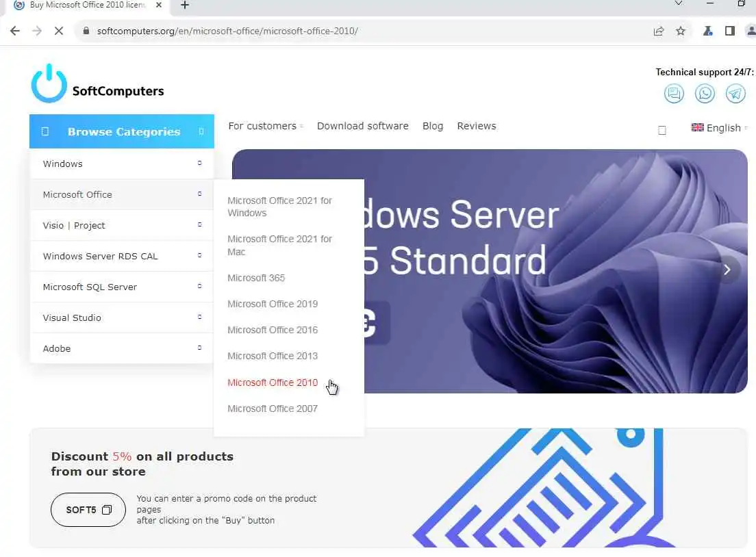Open Download software page

362,126
